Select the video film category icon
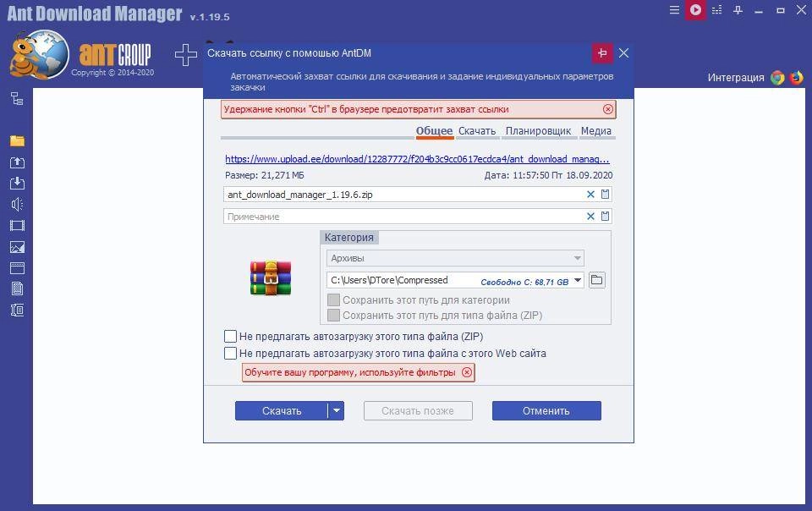 coord(17,226)
